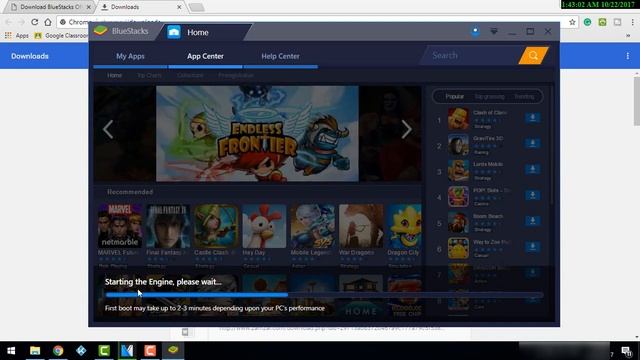Switch to My Apps tab
The height and width of the screenshot is (360, 640).
[130, 56]
